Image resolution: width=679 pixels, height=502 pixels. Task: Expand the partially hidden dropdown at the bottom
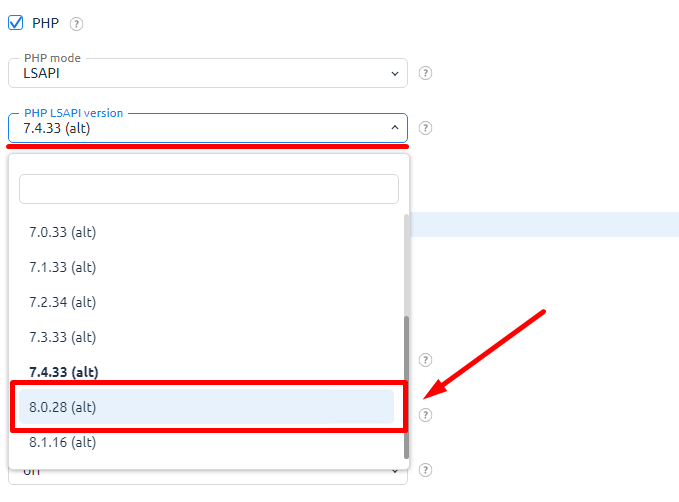pos(394,471)
